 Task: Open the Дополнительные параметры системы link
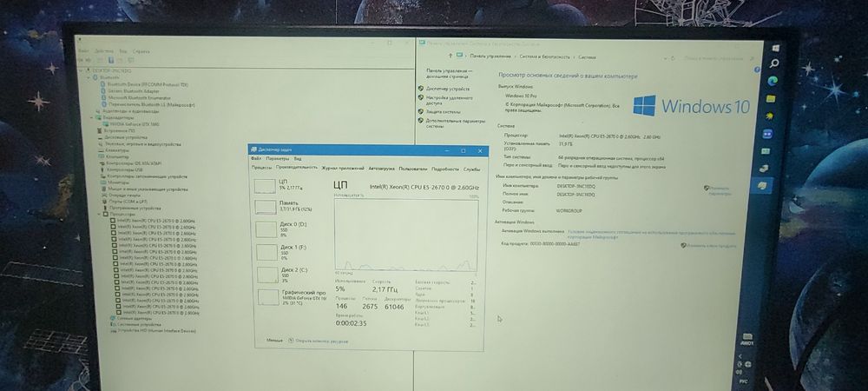pos(456,123)
